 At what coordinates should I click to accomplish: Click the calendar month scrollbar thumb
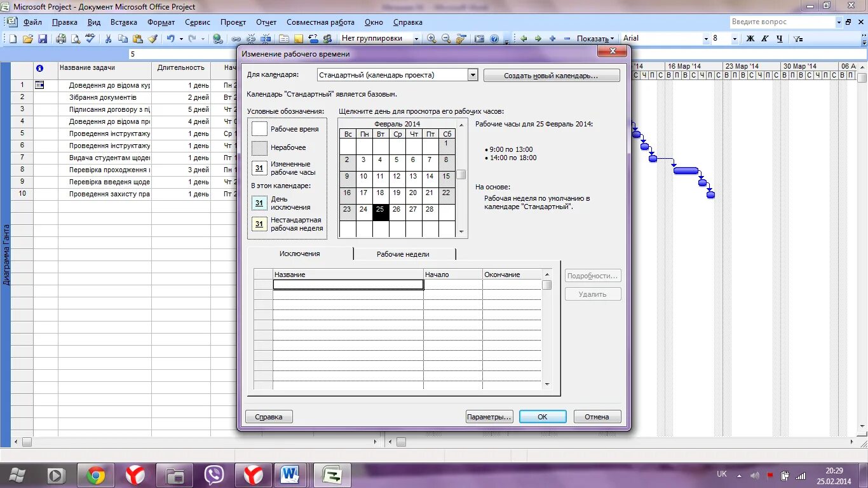click(461, 175)
